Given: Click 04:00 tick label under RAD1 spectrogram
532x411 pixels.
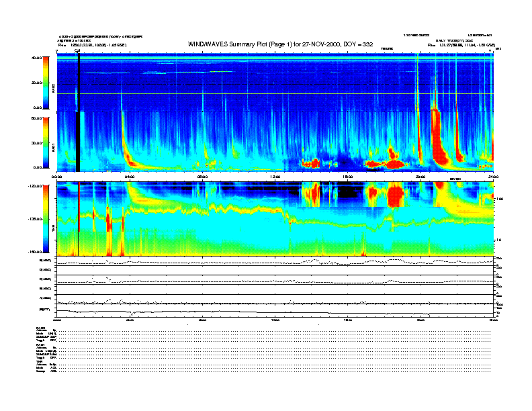Looking at the screenshot, I should [x=129, y=177].
